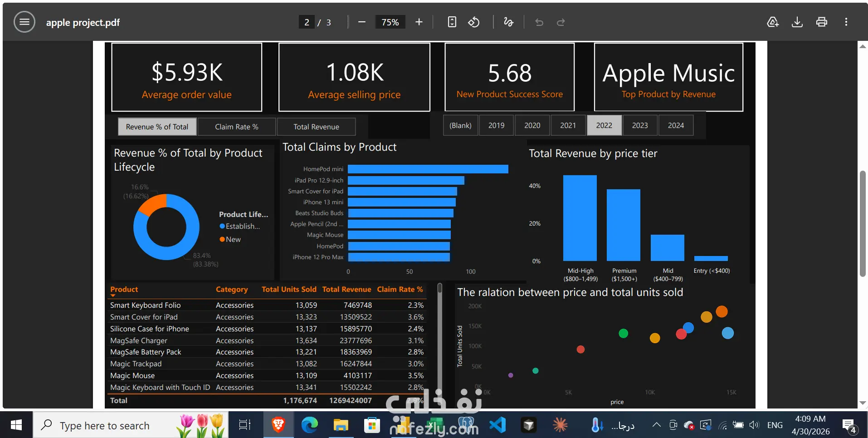Show hidden system tray icons

[x=656, y=425]
